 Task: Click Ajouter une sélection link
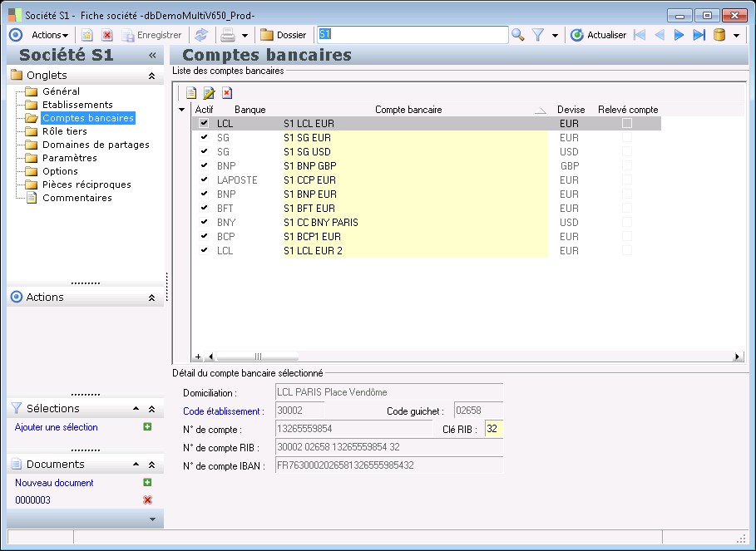[57, 427]
